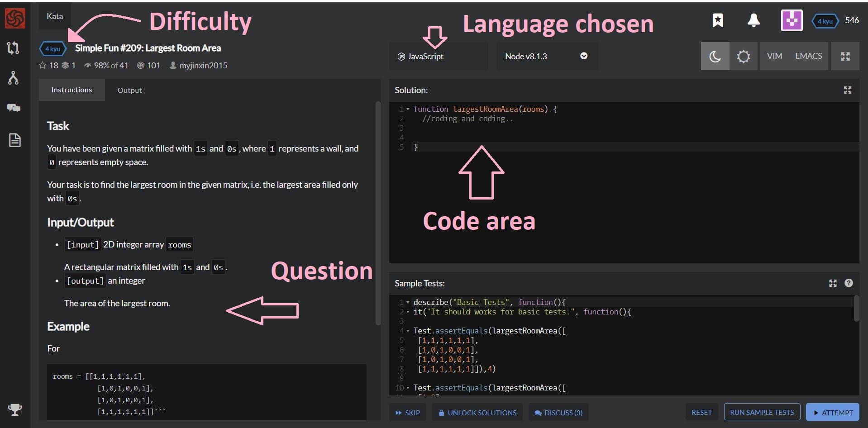
Task: Click the instructions panel scrollbar
Action: [x=378, y=213]
